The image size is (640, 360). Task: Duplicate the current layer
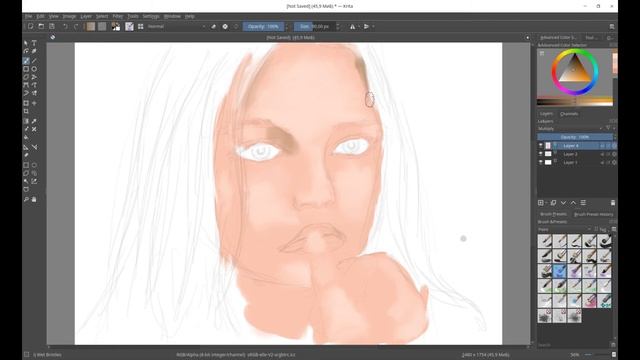[x=553, y=203]
